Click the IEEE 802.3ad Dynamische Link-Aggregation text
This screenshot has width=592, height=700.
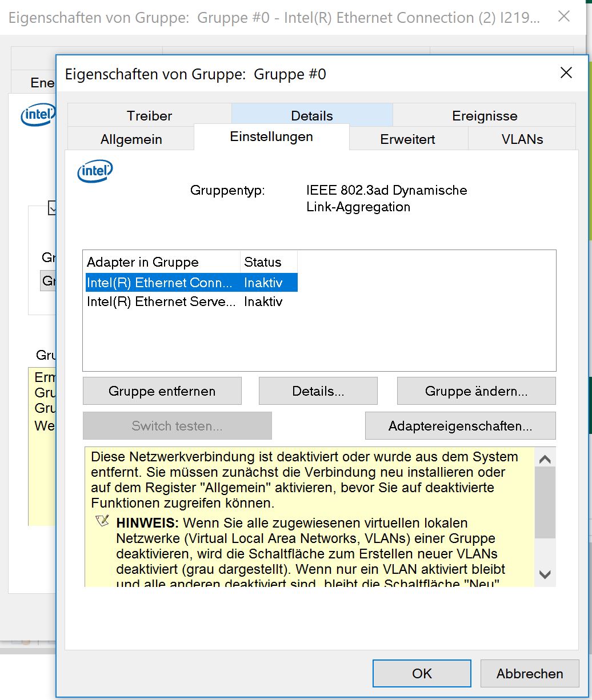pos(387,198)
